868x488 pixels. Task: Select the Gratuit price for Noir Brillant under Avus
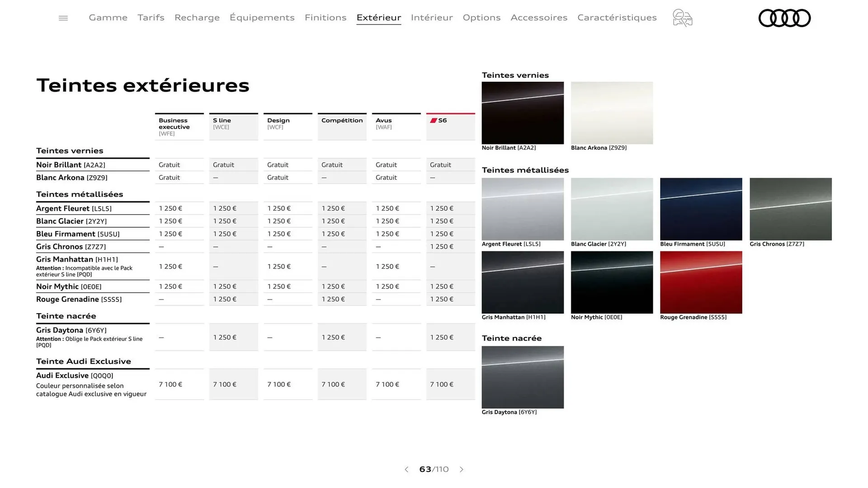[386, 164]
